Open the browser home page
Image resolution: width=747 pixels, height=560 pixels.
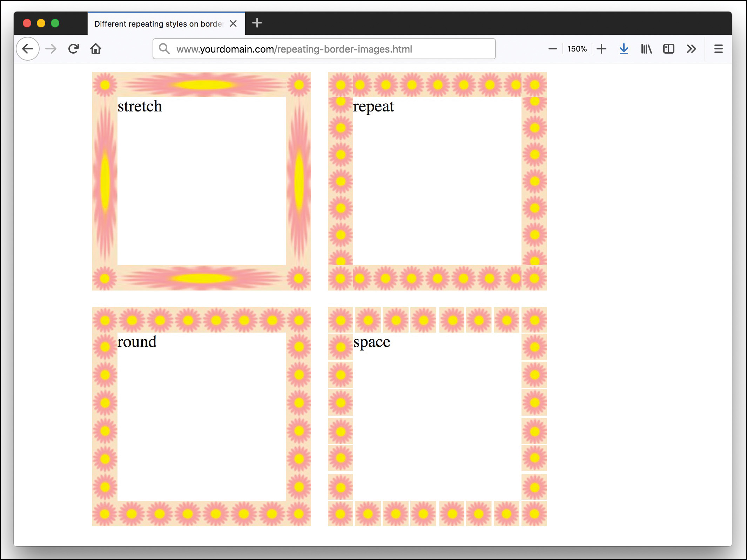pos(96,49)
